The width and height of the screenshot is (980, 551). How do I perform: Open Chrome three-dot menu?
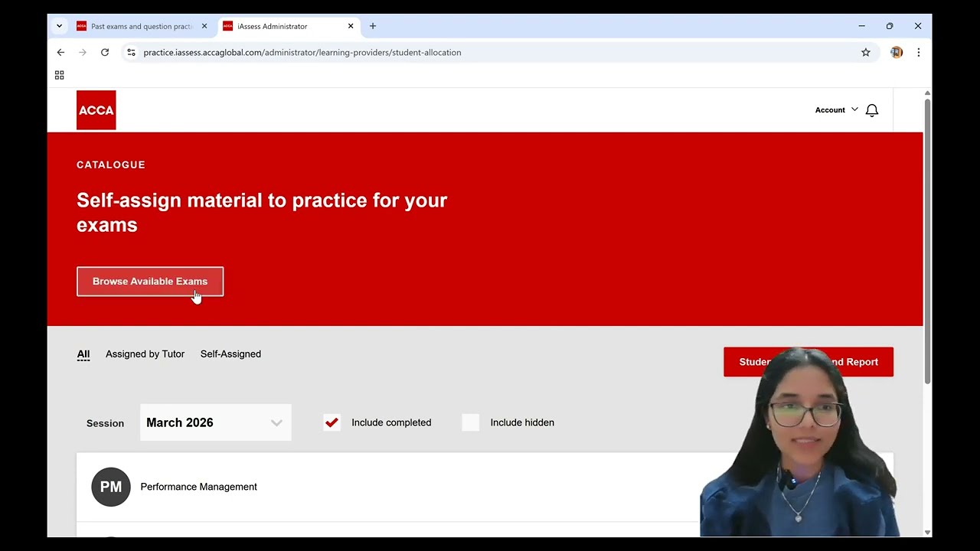click(918, 52)
